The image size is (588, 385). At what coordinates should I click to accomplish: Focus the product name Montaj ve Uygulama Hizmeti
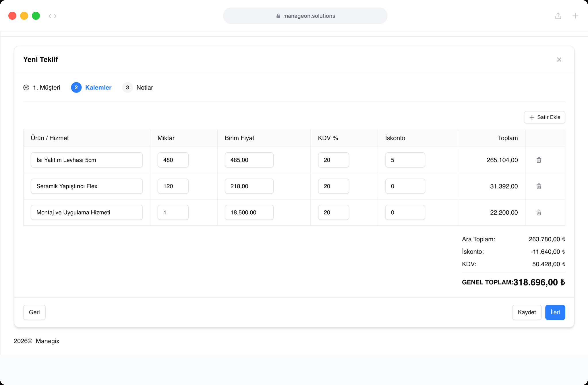[87, 213]
